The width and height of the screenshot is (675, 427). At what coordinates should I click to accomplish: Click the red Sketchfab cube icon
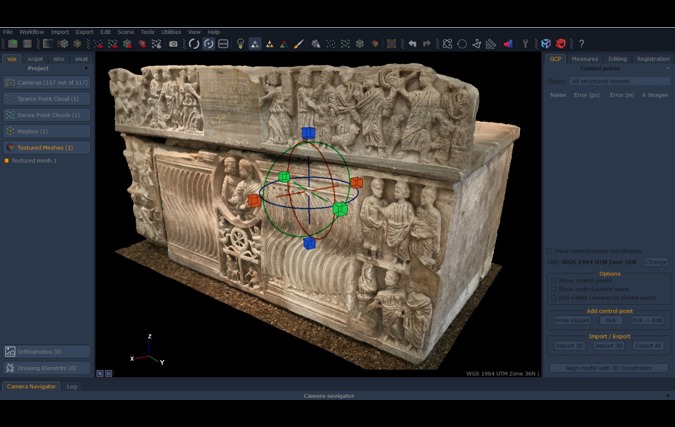(x=560, y=44)
